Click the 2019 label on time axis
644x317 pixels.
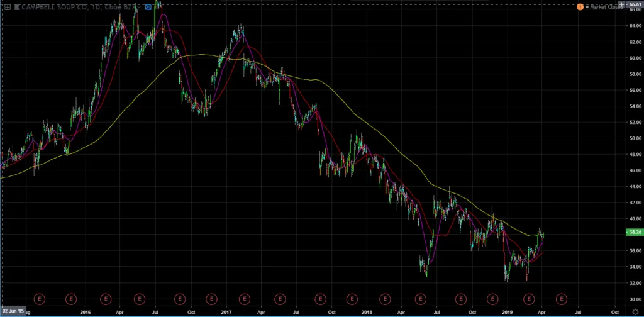[x=508, y=313]
